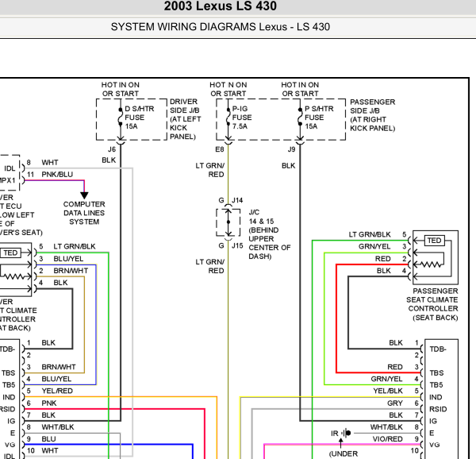Image resolution: width=476 pixels, height=459 pixels.
Task: Click the black arrowhead above COMPUTER DATA LINES
Action: (x=84, y=195)
